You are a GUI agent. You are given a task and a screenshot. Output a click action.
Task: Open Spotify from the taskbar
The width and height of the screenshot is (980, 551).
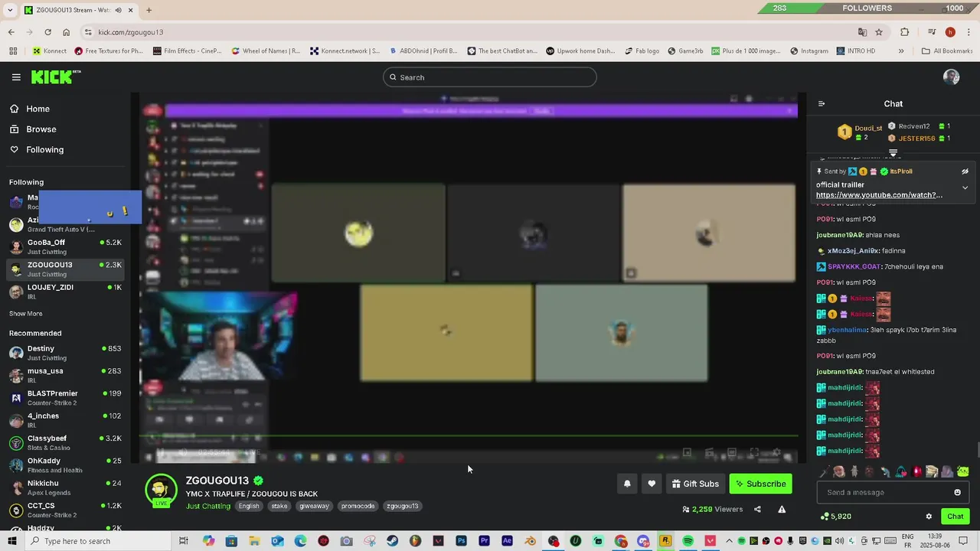click(688, 541)
